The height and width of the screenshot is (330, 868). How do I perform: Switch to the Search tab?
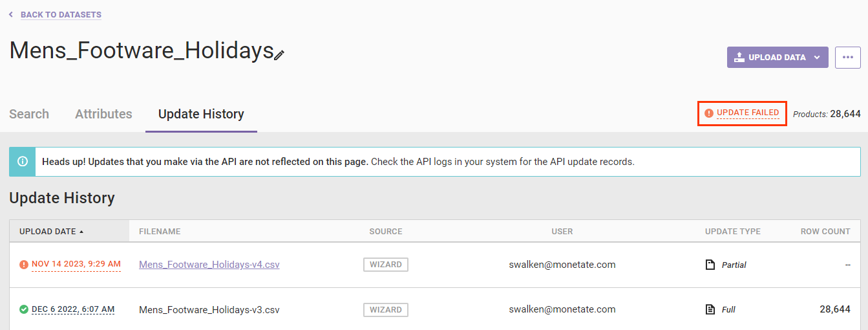click(29, 114)
